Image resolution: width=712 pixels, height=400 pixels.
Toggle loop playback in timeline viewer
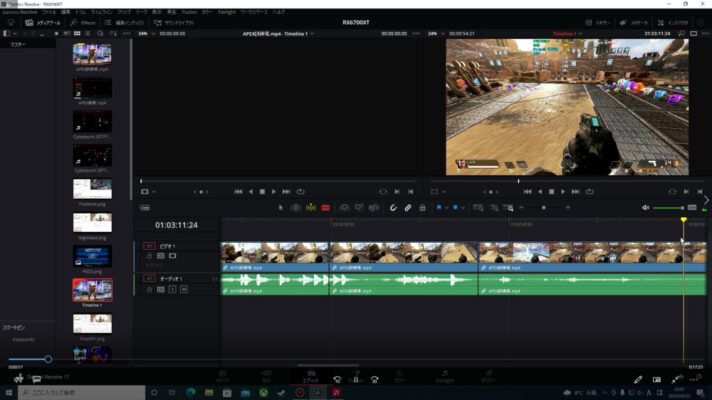click(589, 192)
